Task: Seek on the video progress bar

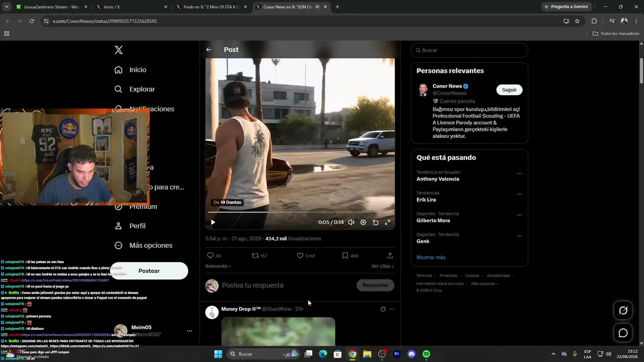Action: coord(300,212)
